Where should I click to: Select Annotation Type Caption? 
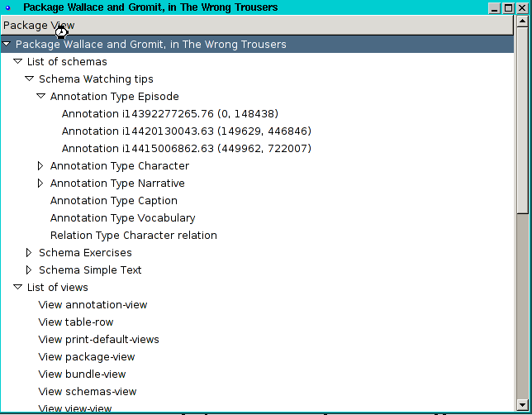(113, 201)
